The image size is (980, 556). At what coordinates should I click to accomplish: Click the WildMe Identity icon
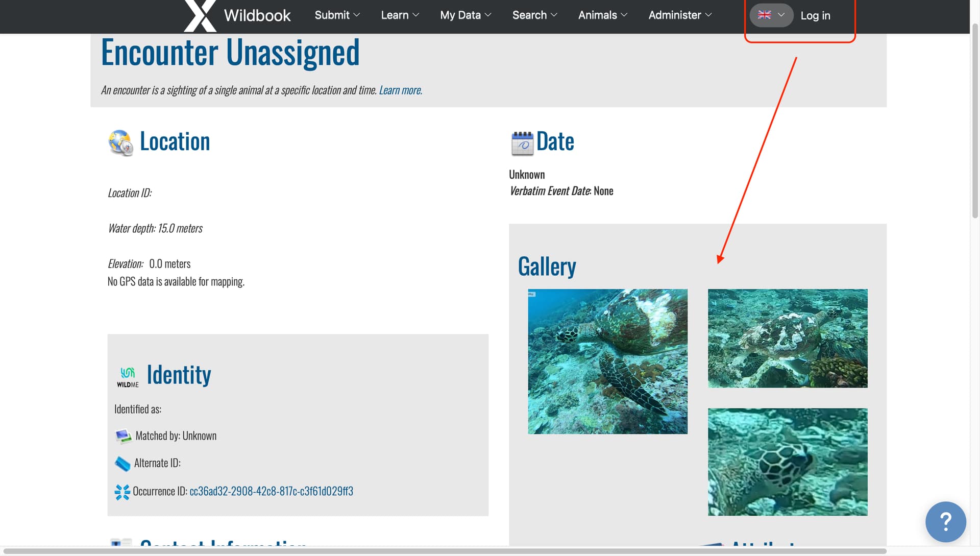pos(127,377)
